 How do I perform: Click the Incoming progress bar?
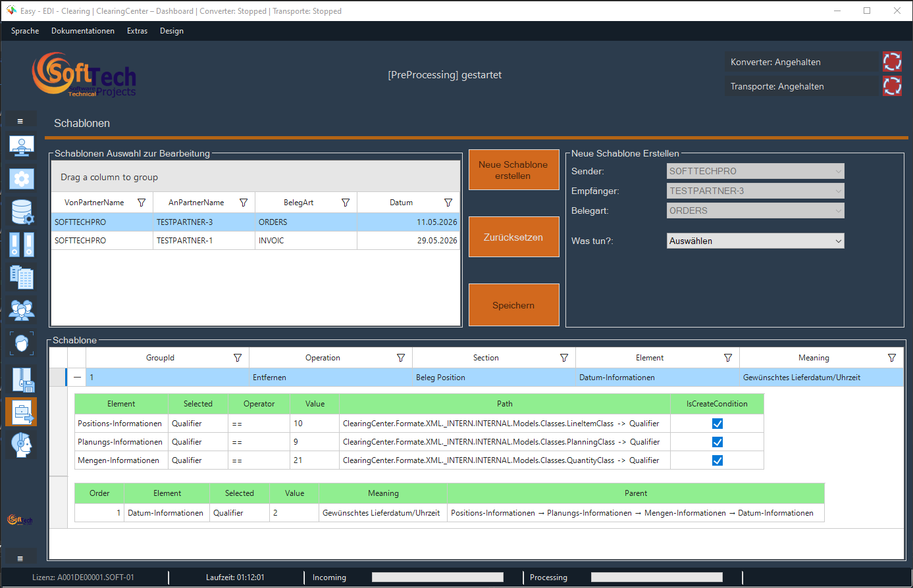[x=438, y=577]
